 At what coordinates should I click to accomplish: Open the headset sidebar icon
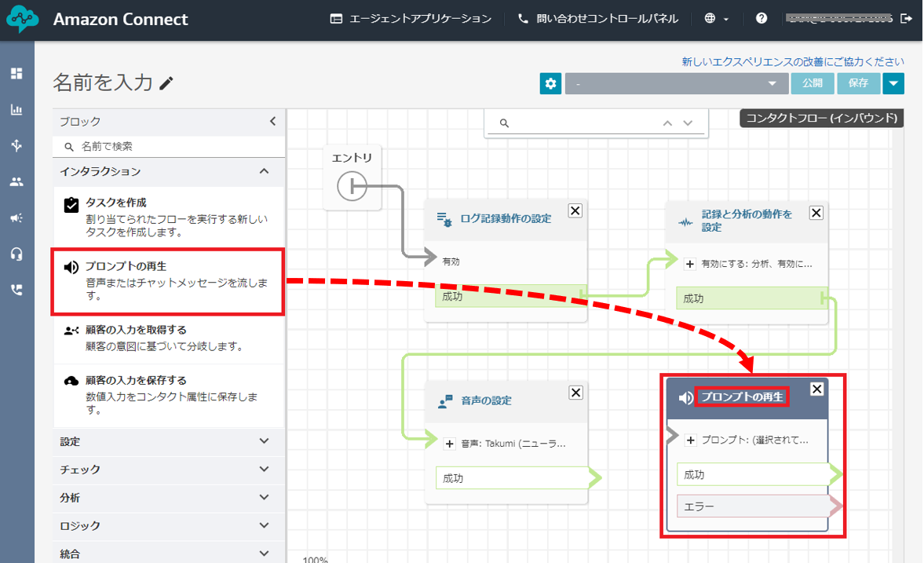[16, 254]
